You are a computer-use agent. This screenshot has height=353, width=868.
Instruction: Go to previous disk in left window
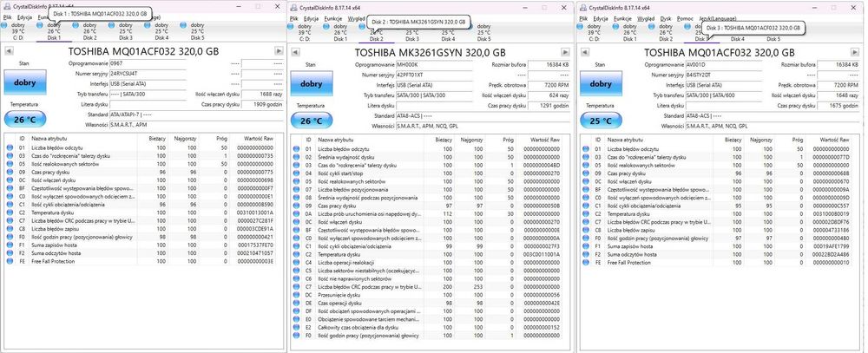pos(9,51)
